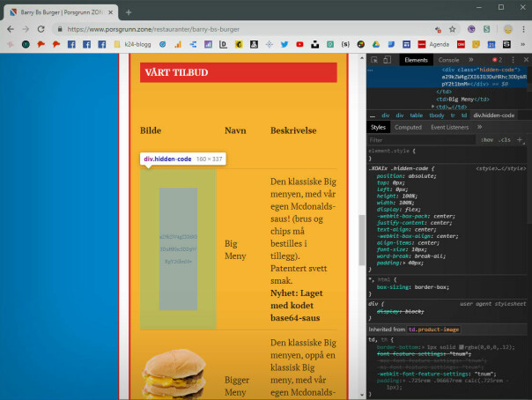
Task: Reload the Barry Bs Burger page
Action: coord(41,30)
